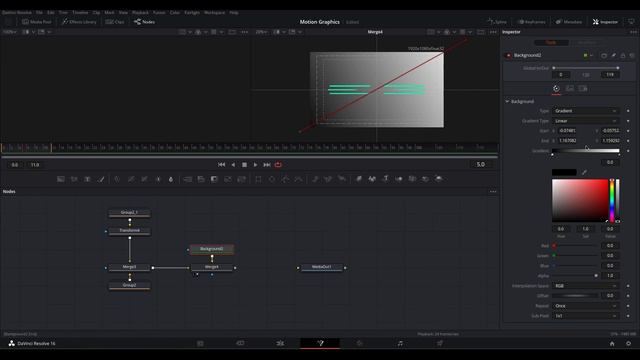
Task: Toggle the Clips panel
Action: click(x=115, y=22)
